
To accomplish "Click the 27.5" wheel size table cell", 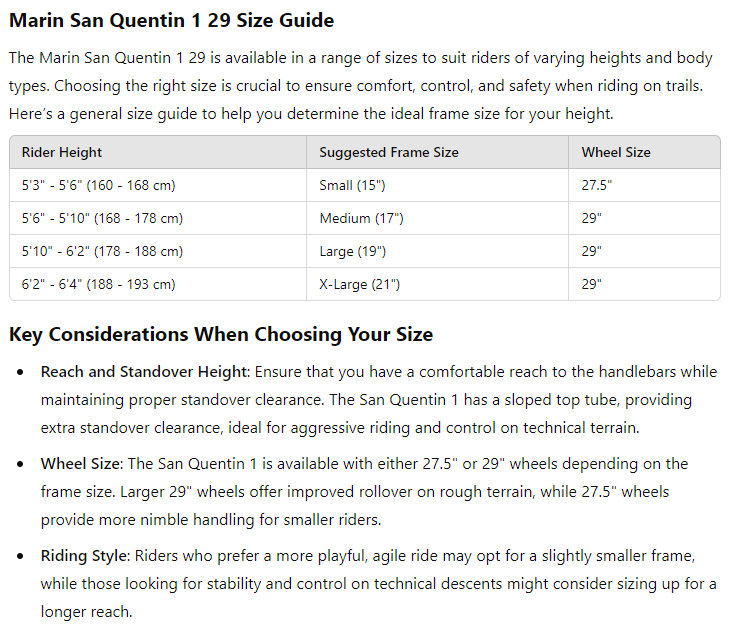I will click(597, 186).
